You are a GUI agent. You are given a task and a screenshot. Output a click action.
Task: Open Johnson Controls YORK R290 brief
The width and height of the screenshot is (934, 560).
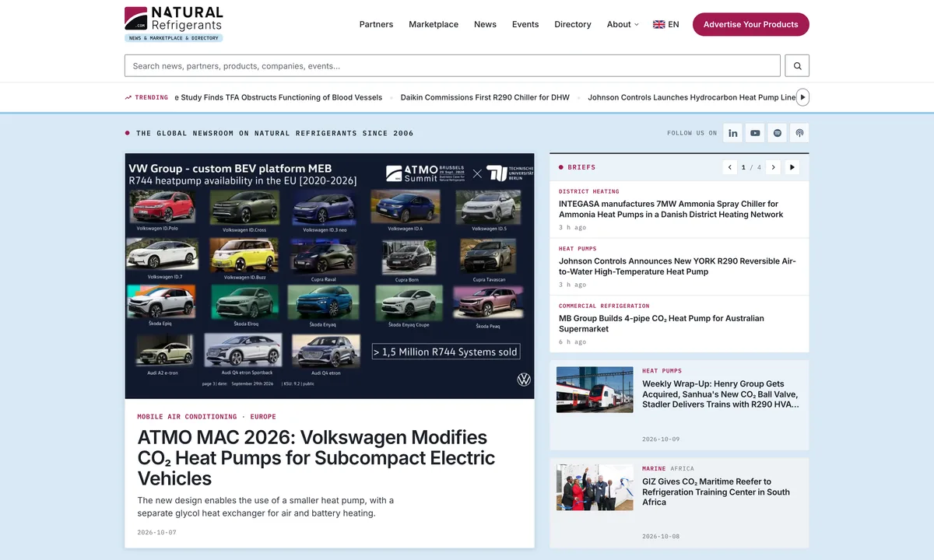[677, 267]
